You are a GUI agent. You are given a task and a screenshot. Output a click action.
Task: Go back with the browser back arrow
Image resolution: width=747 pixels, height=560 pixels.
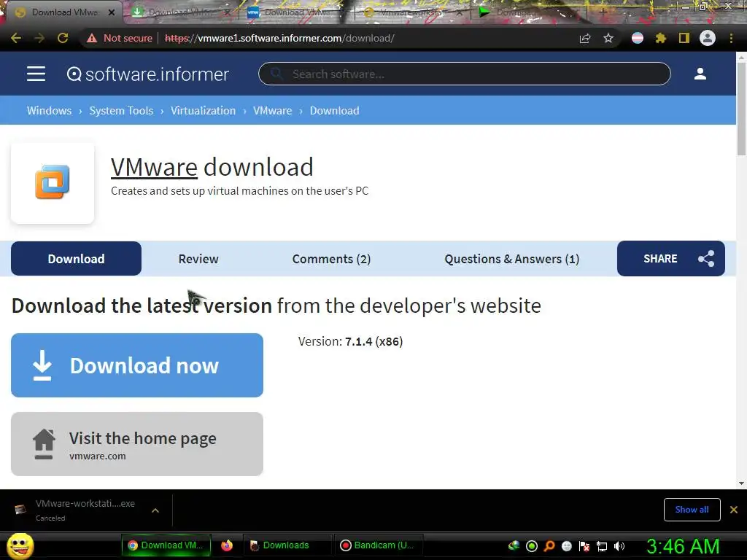[x=16, y=38]
